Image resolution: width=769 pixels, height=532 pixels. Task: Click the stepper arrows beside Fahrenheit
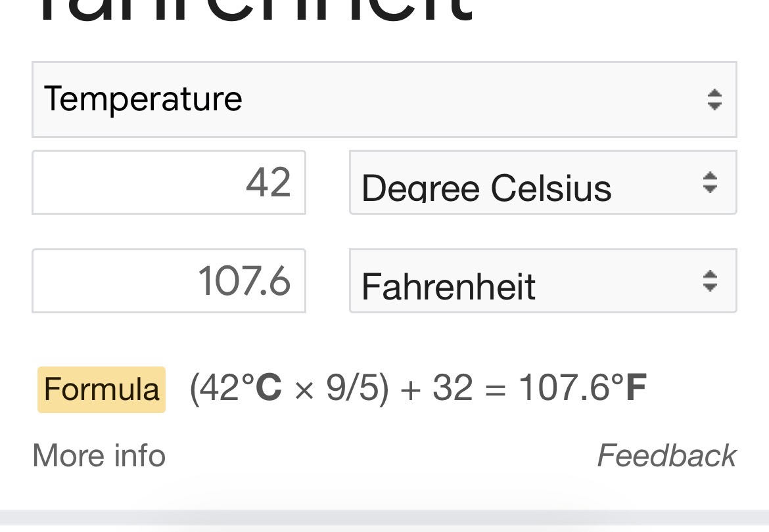710,281
